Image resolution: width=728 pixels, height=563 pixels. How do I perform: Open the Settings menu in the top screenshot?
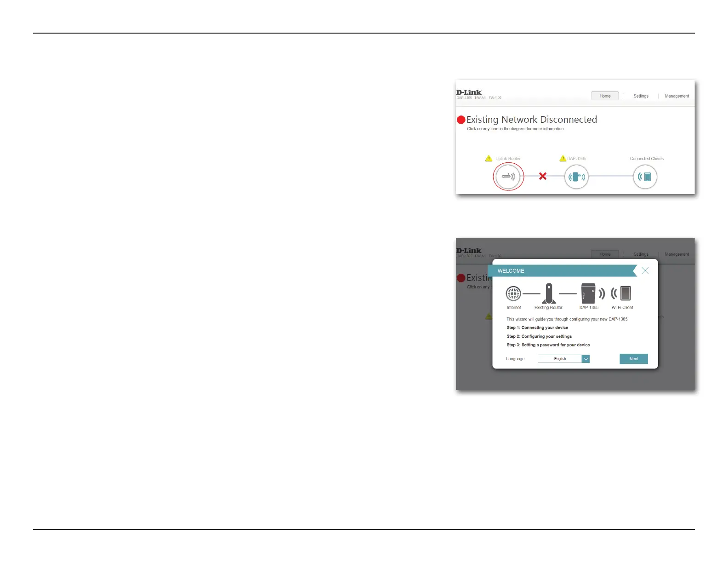coord(641,96)
